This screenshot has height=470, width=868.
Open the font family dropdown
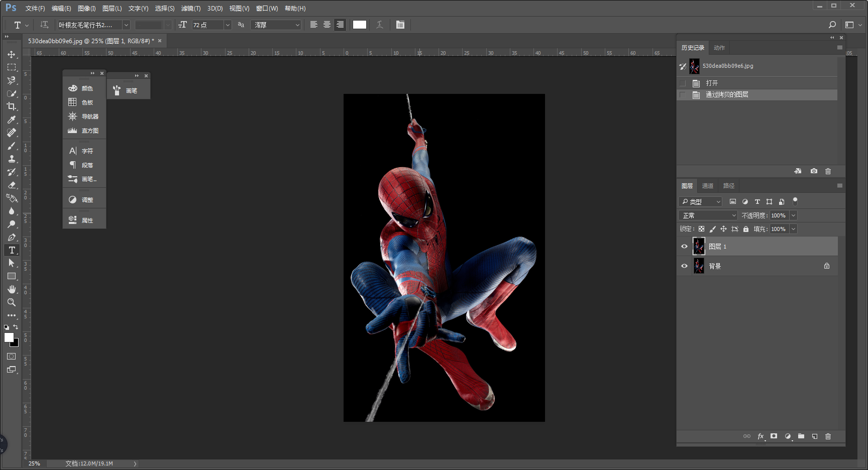(x=126, y=25)
